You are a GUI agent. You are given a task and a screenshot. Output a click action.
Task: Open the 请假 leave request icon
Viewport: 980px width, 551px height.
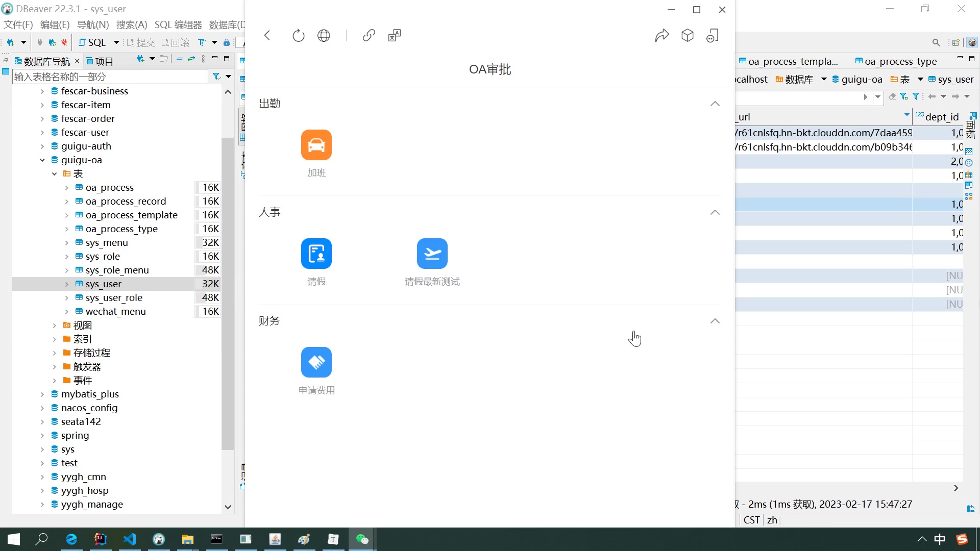[x=316, y=254]
